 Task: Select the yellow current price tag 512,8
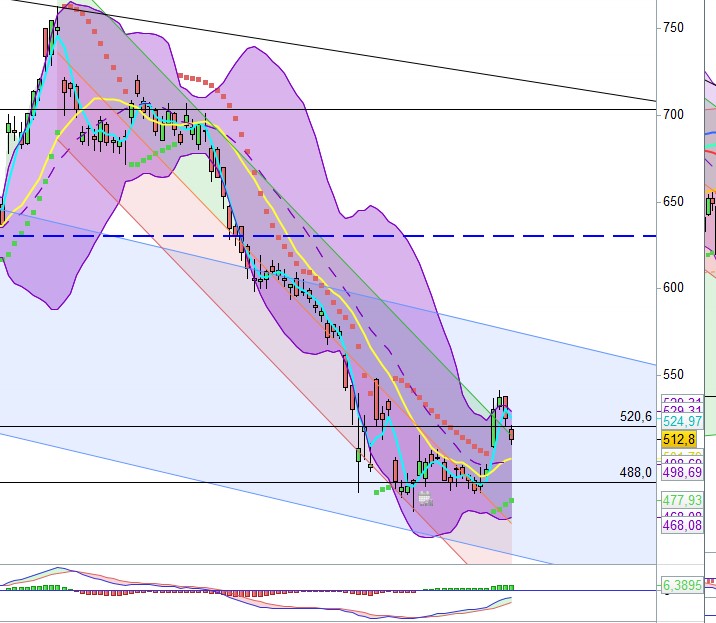[679, 439]
